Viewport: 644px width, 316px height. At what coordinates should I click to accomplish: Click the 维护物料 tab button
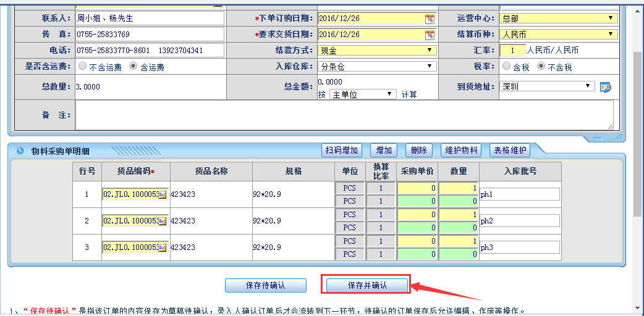[x=462, y=150]
